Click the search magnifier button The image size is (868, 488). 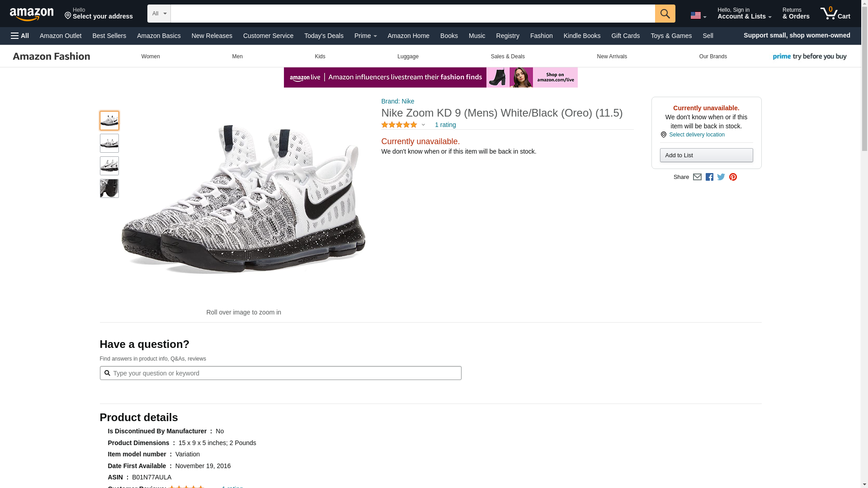tap(665, 14)
